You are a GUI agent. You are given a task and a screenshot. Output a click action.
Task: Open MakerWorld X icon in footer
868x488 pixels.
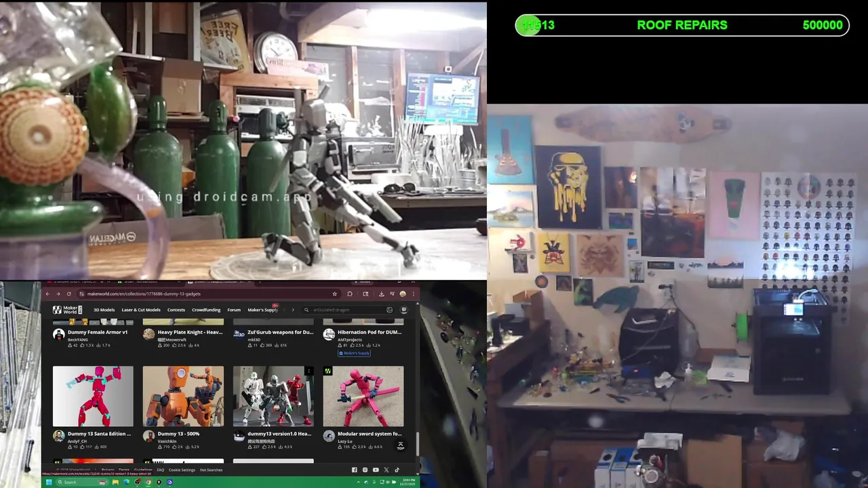pyautogui.click(x=387, y=470)
